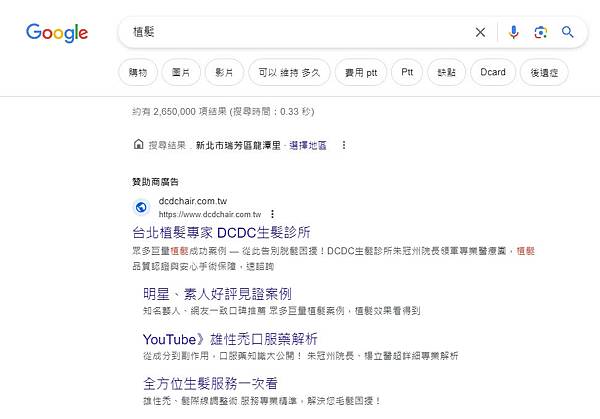600x419 pixels.
Task: Open 全方位生髮服務一次看 sitelink
Action: pos(210,383)
